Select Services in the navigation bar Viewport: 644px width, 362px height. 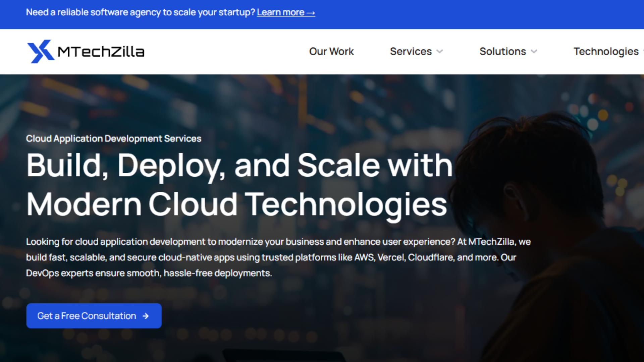(411, 51)
